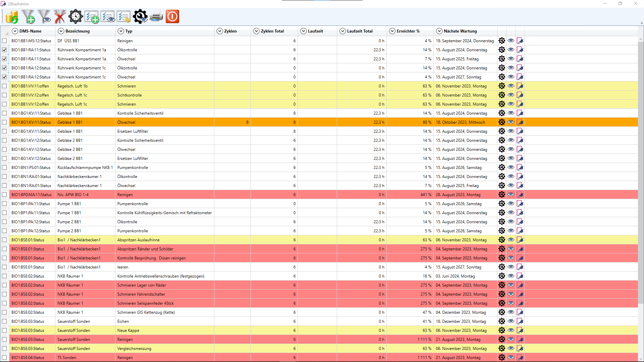The width and height of the screenshot is (644, 362).
Task: Sort by the Erreichter % column header
Action: (x=408, y=31)
